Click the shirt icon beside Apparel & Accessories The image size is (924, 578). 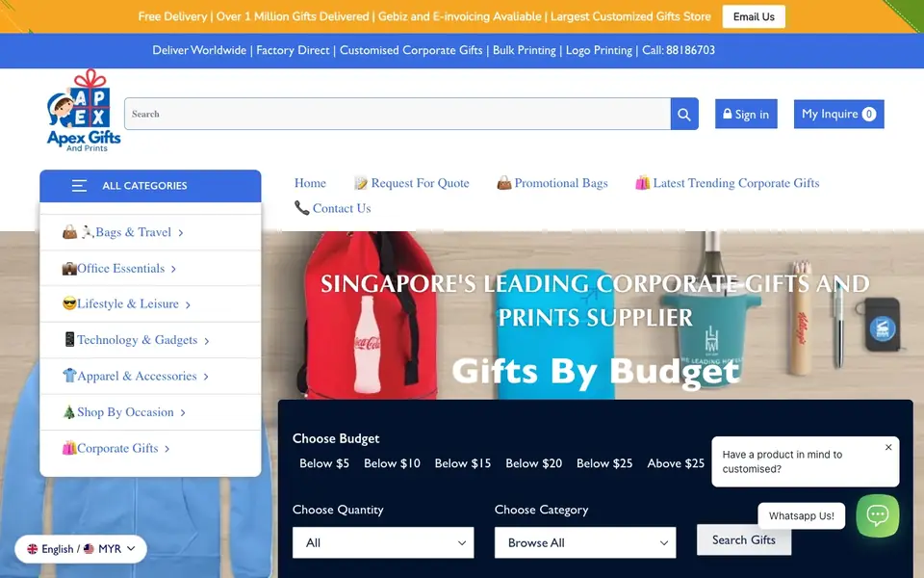(69, 376)
